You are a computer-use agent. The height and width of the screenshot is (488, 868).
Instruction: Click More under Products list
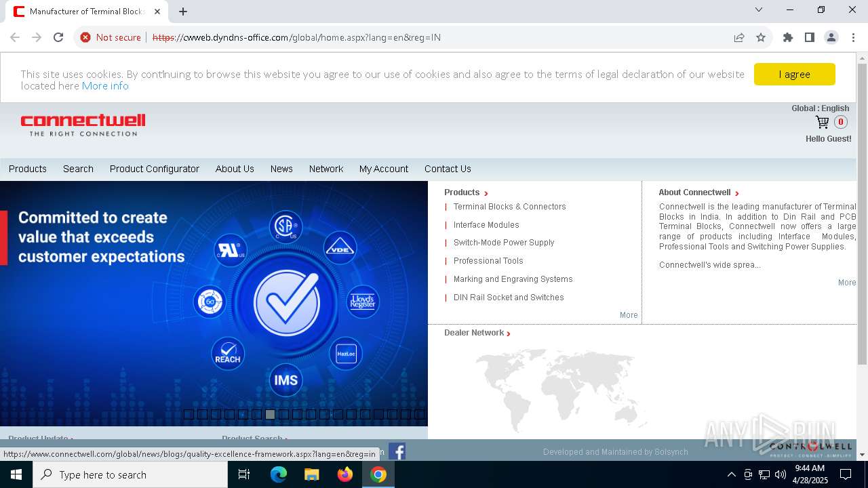[629, 315]
